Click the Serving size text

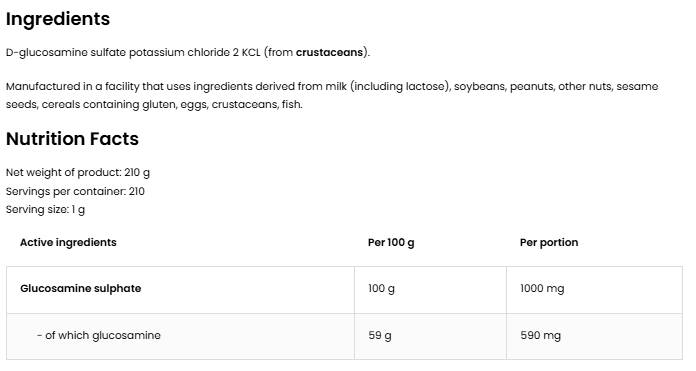[x=45, y=209]
